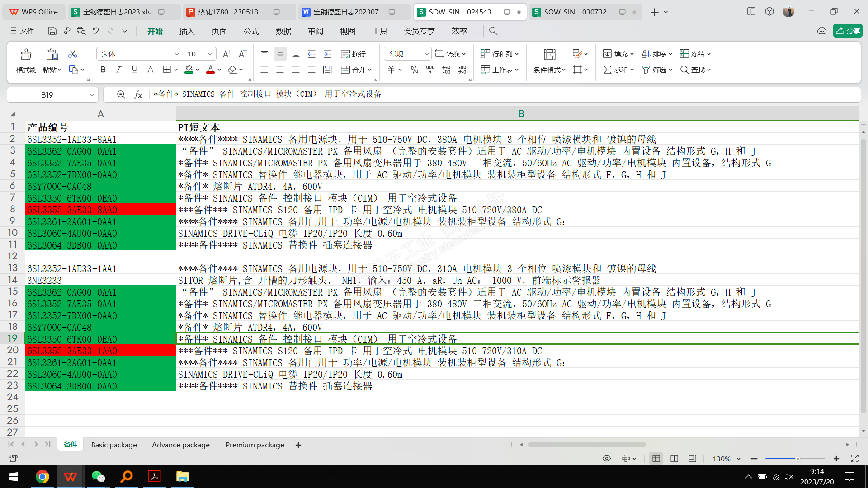
Task: Switch to the Basic package sheet
Action: pos(114,445)
